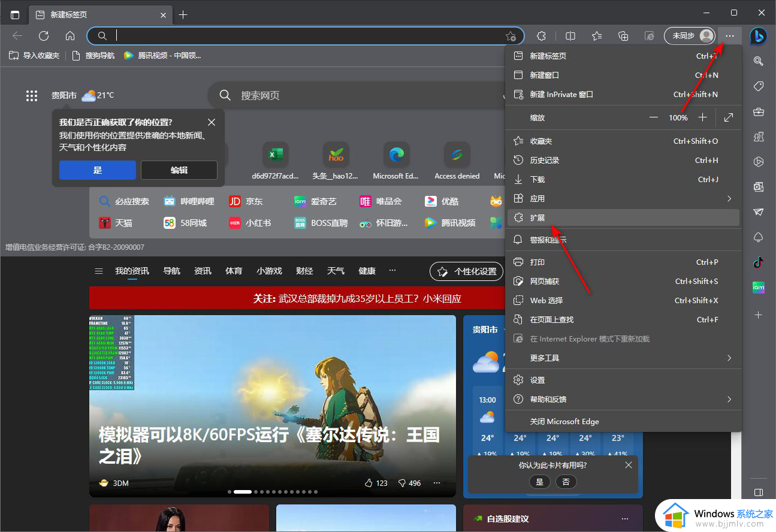
Task: Select 关闭 Microsoft Edge menu item
Action: click(x=623, y=421)
